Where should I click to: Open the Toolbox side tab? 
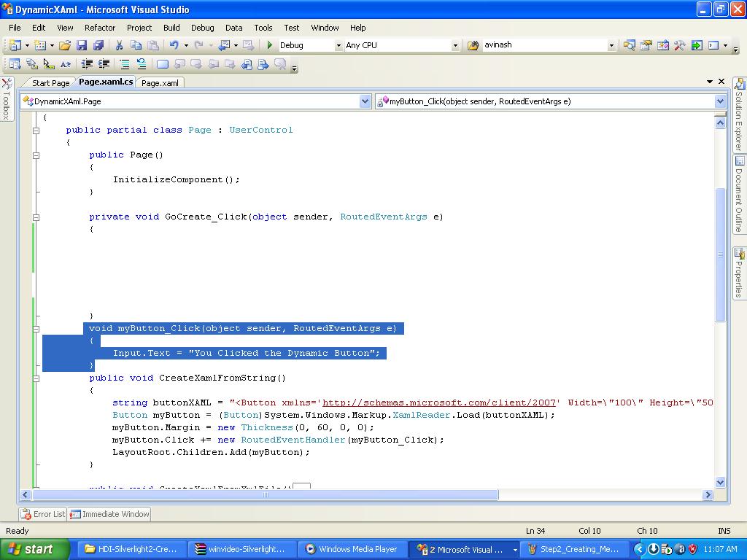(7, 99)
